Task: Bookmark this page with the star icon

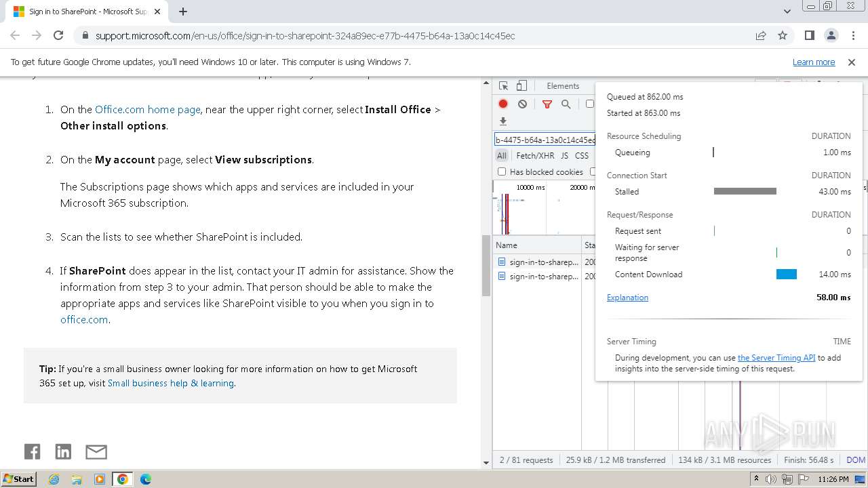Action: [783, 35]
